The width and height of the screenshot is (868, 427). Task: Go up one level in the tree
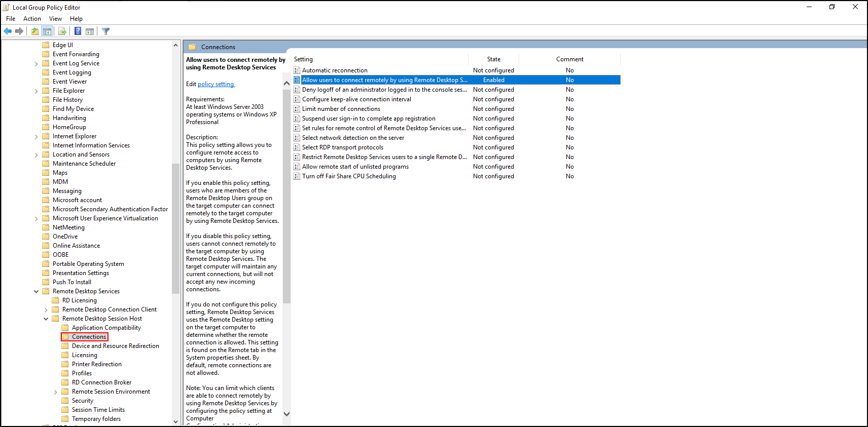(34, 31)
